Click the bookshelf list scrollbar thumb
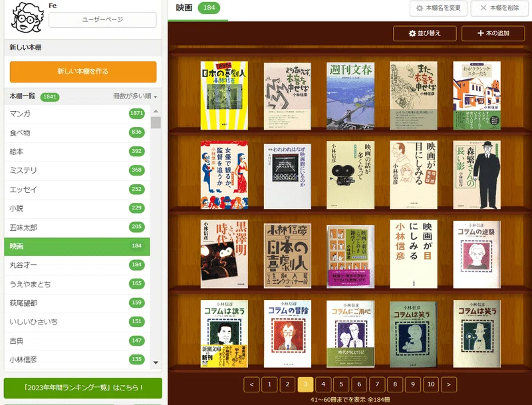 pos(156,122)
